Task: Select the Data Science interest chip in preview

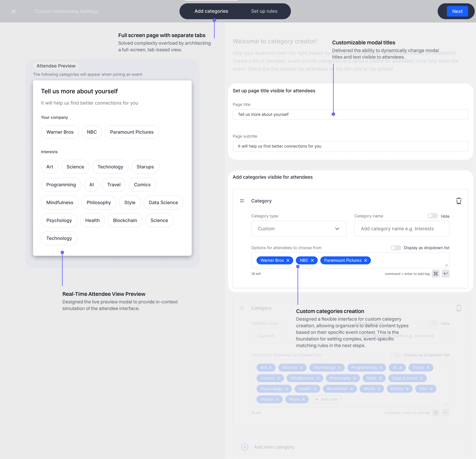Action: click(163, 202)
